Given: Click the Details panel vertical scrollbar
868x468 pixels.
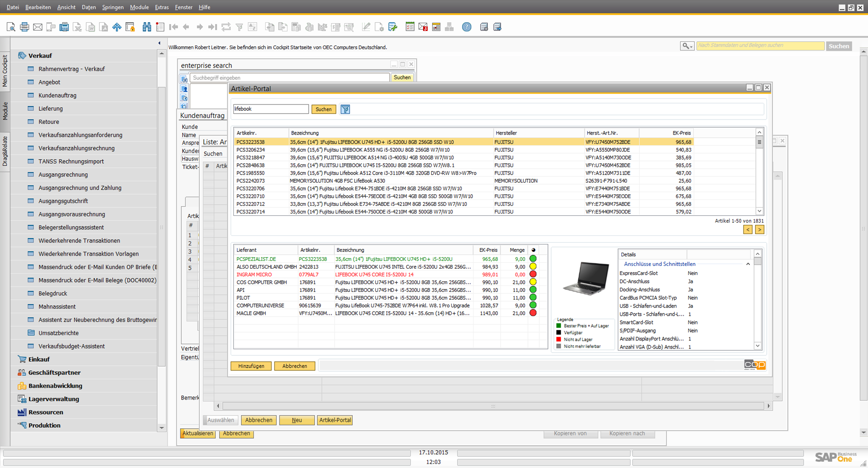Looking at the screenshot, I should [x=757, y=300].
